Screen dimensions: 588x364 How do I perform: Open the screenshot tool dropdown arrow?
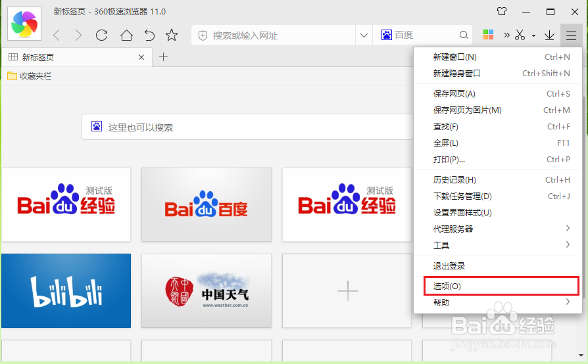(x=533, y=36)
